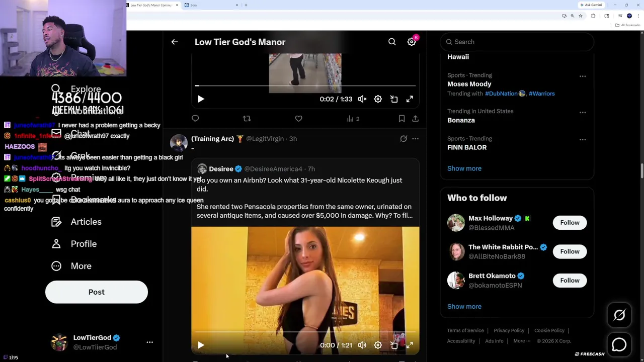Open settings gear of top video

[378, 99]
